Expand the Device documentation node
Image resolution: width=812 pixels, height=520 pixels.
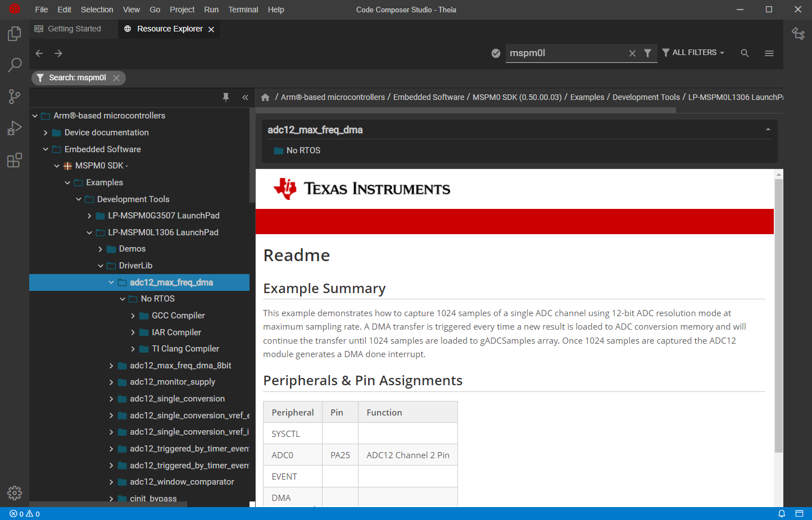[46, 133]
